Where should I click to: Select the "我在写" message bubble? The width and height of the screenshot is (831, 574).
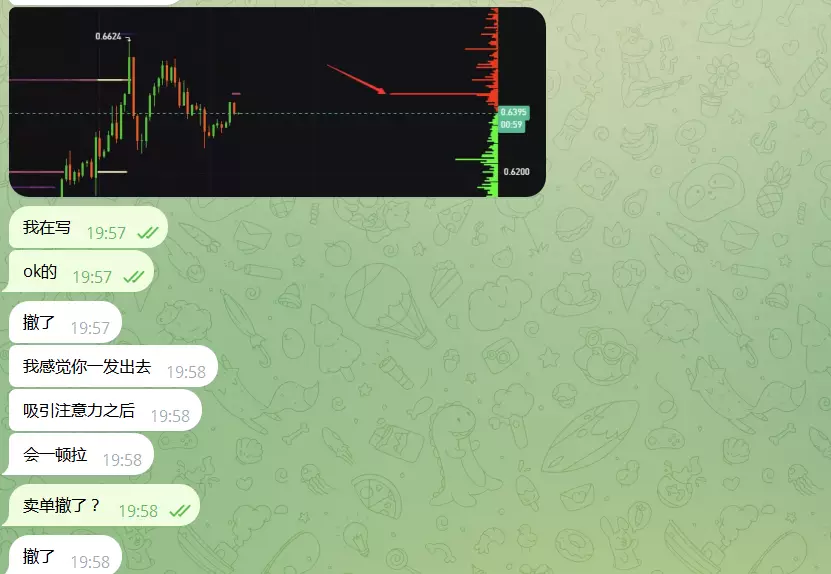coord(89,228)
